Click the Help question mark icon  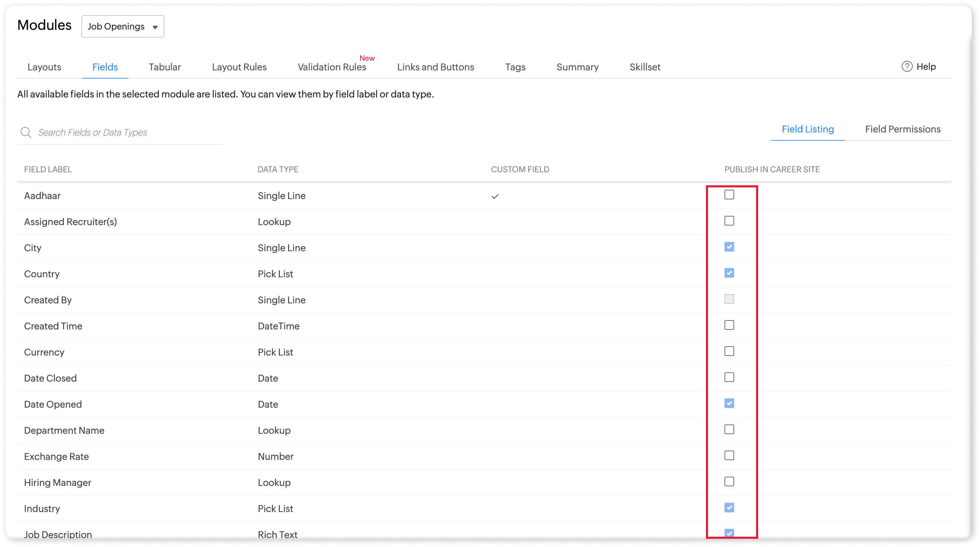click(x=907, y=67)
